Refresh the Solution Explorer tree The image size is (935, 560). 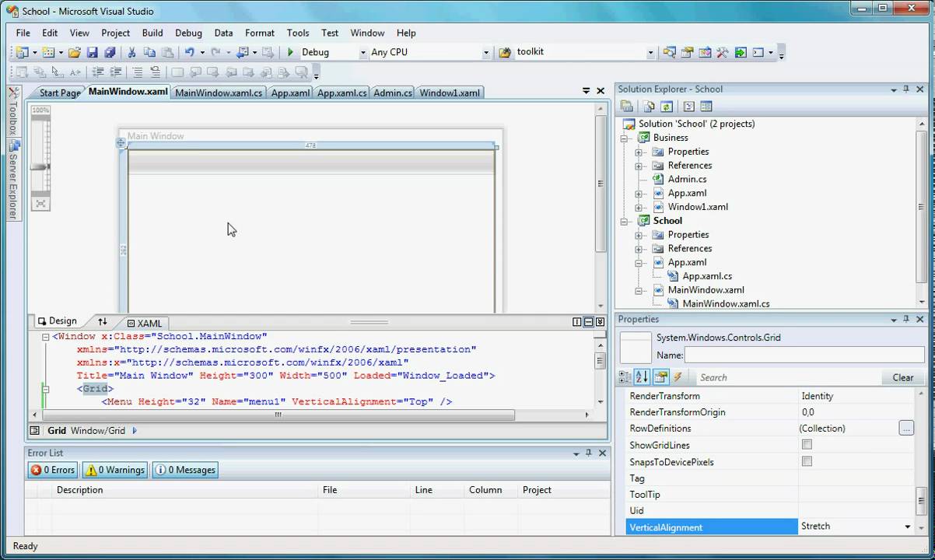tap(667, 107)
